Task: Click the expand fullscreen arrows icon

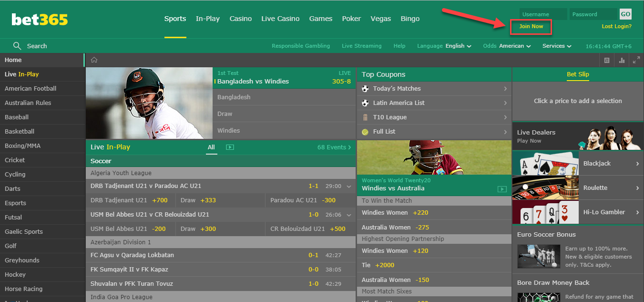Action: 636,60
